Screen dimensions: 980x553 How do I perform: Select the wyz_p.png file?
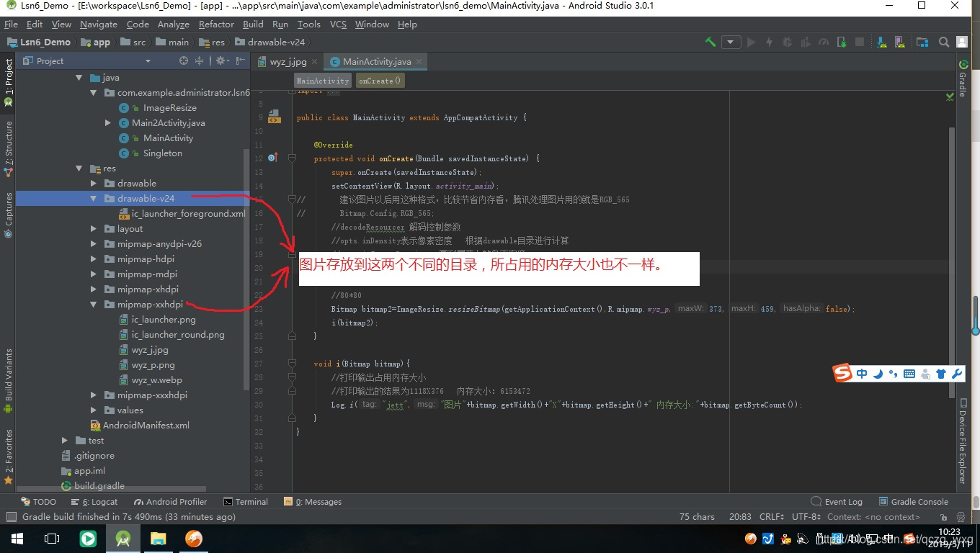tap(147, 365)
